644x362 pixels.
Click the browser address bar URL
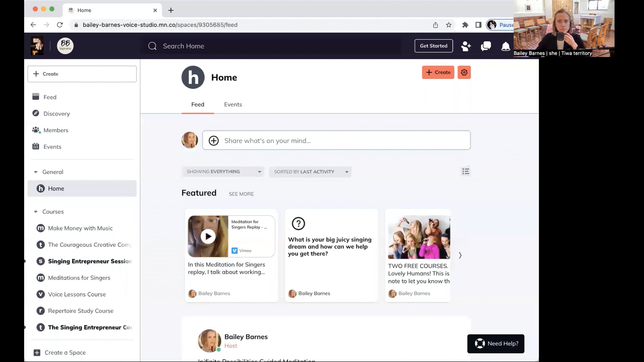[x=160, y=25]
